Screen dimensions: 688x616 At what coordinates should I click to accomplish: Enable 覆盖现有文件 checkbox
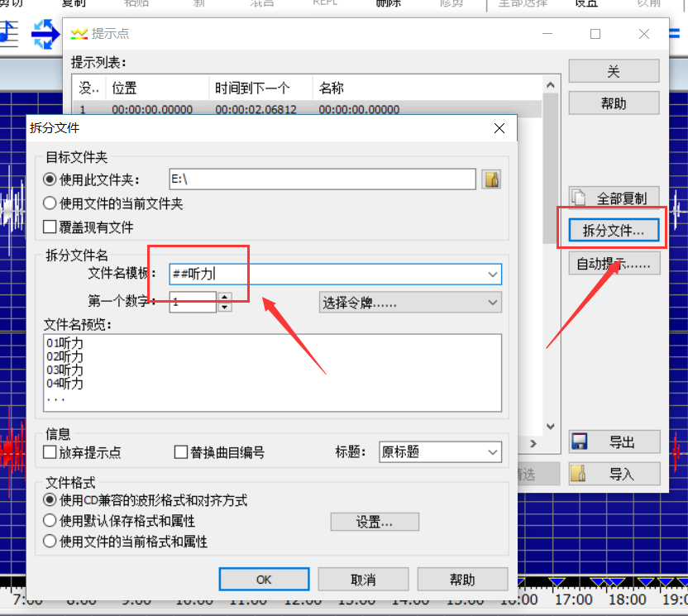(50, 227)
